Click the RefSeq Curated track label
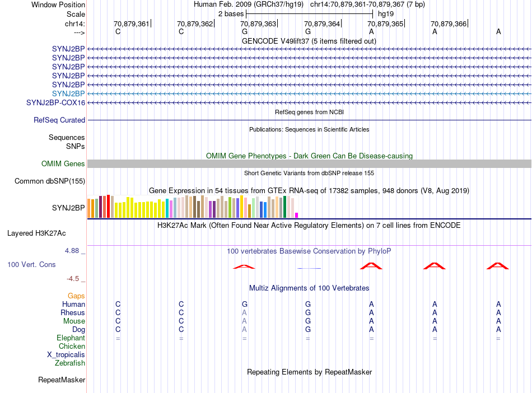532x393 pixels. pos(59,120)
